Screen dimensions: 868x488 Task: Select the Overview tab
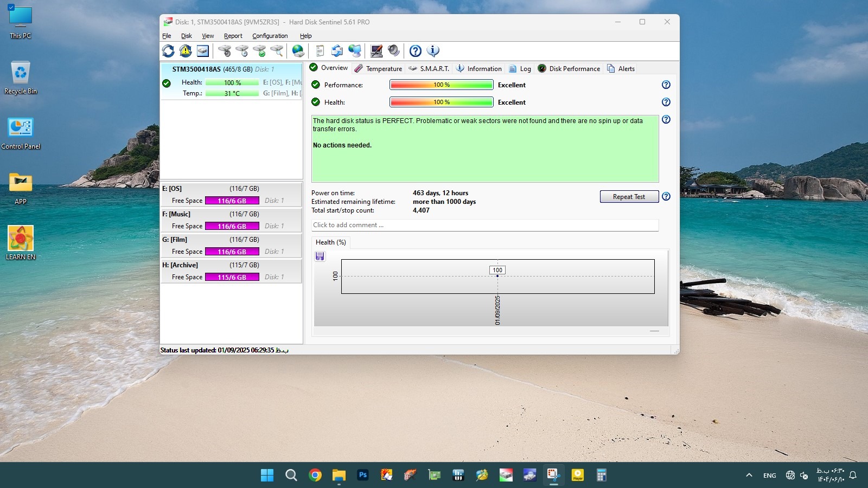click(329, 68)
